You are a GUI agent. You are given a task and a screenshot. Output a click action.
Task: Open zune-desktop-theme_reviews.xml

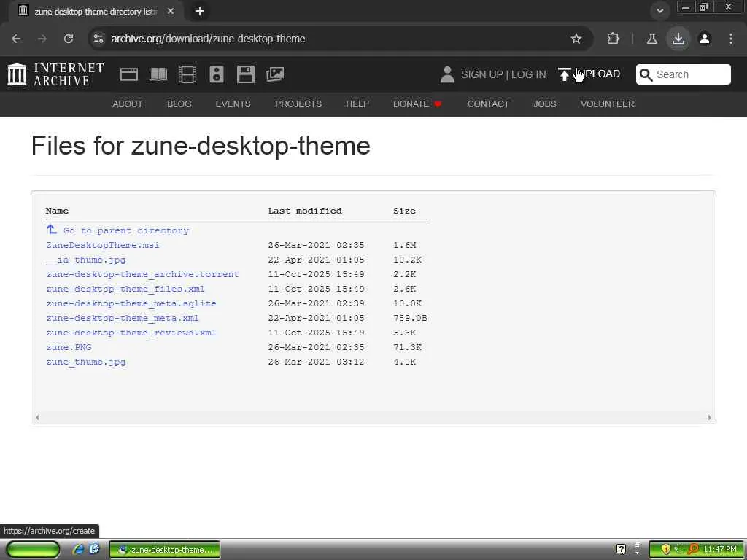131,332
